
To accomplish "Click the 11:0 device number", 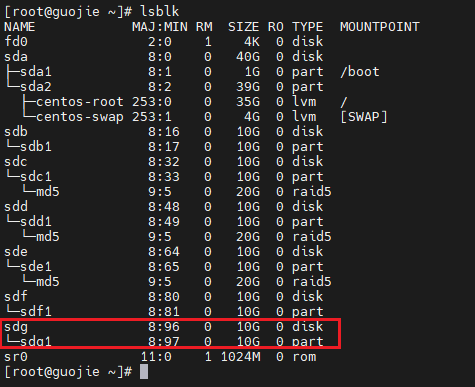I will [156, 357].
